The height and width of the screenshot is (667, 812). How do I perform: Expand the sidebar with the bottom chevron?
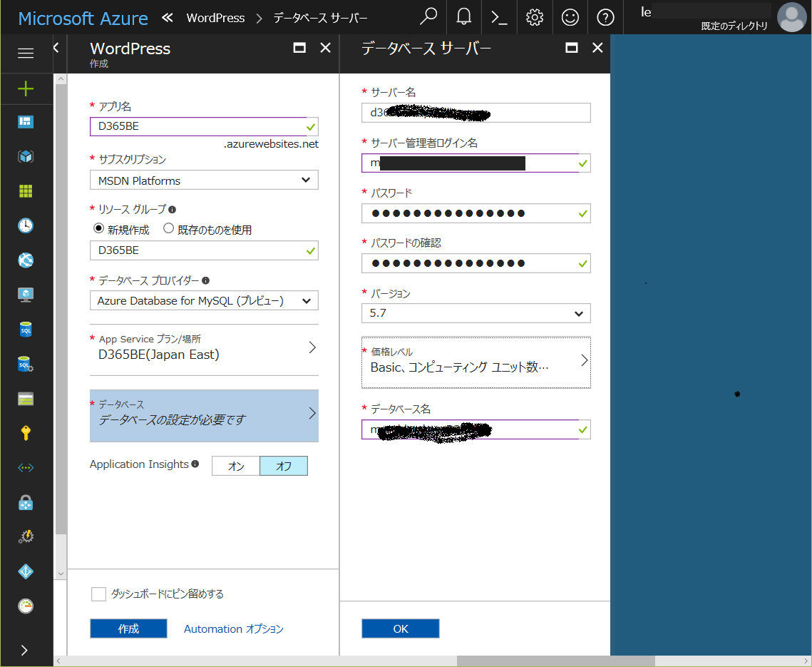[24, 651]
